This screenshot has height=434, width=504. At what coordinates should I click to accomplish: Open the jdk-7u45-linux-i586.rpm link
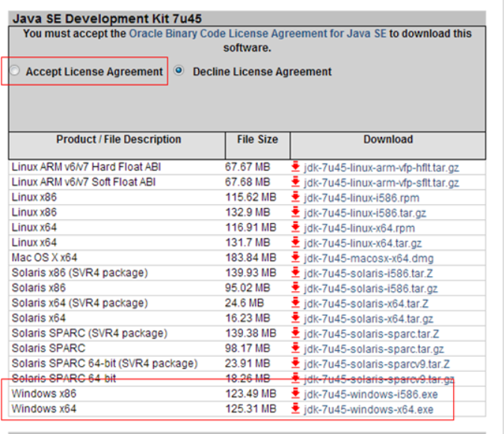coord(362,198)
